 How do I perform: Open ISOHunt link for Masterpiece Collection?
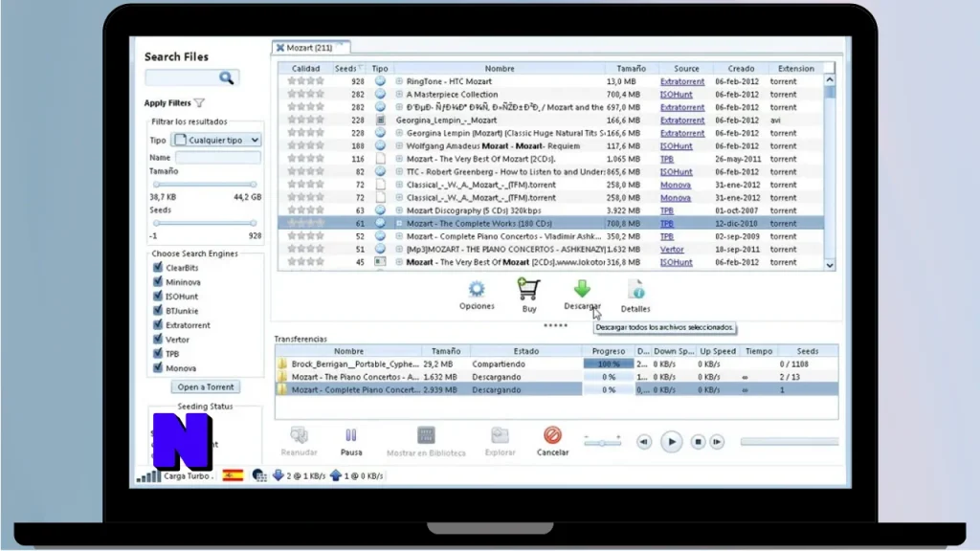(x=677, y=95)
